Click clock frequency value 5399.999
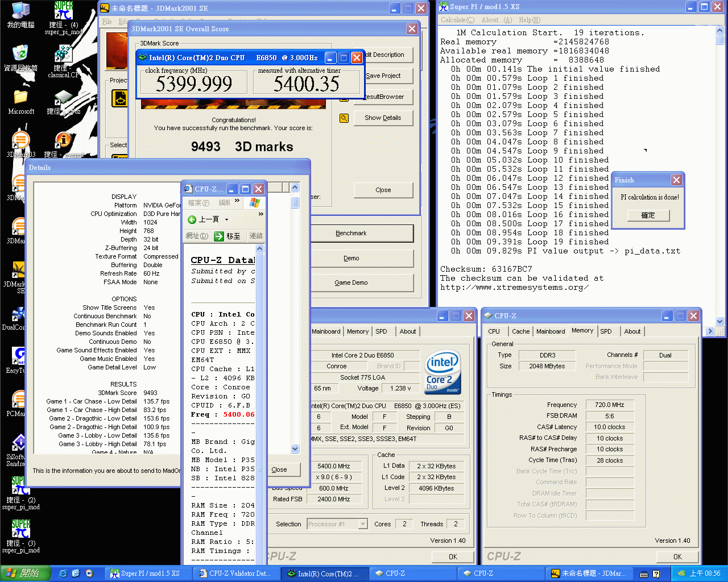 [194, 84]
